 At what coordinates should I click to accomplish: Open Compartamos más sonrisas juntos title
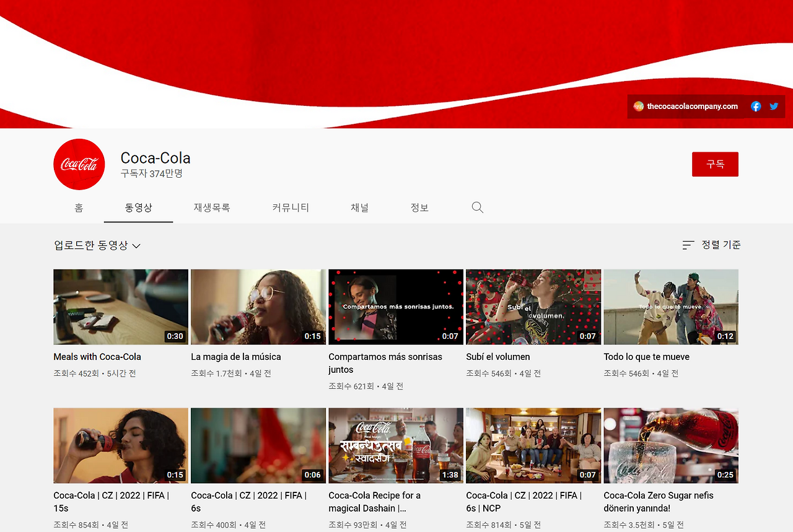385,363
